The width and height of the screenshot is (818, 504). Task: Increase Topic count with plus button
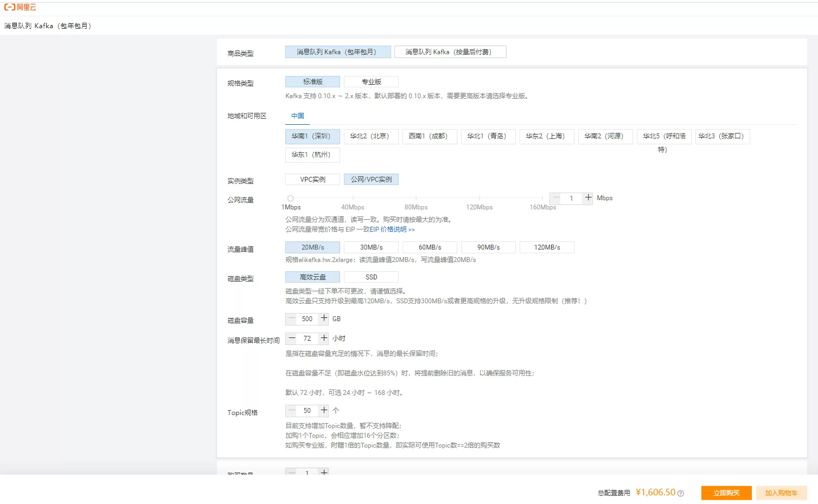coord(324,410)
